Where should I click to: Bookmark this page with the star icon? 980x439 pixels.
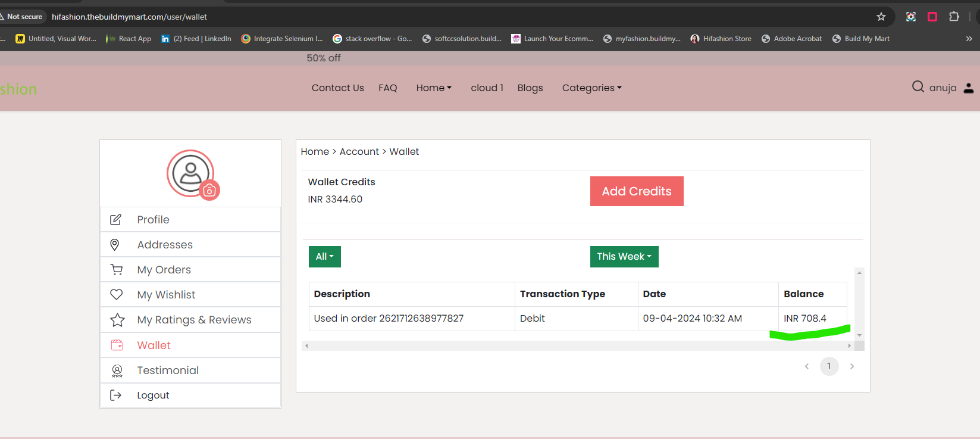pyautogui.click(x=881, y=17)
